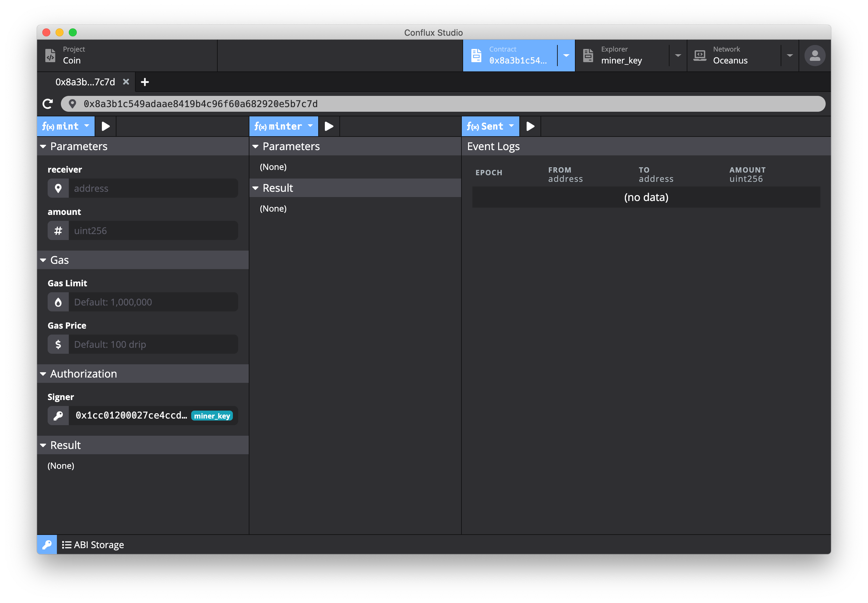Focus the receiver address input field

(x=153, y=188)
